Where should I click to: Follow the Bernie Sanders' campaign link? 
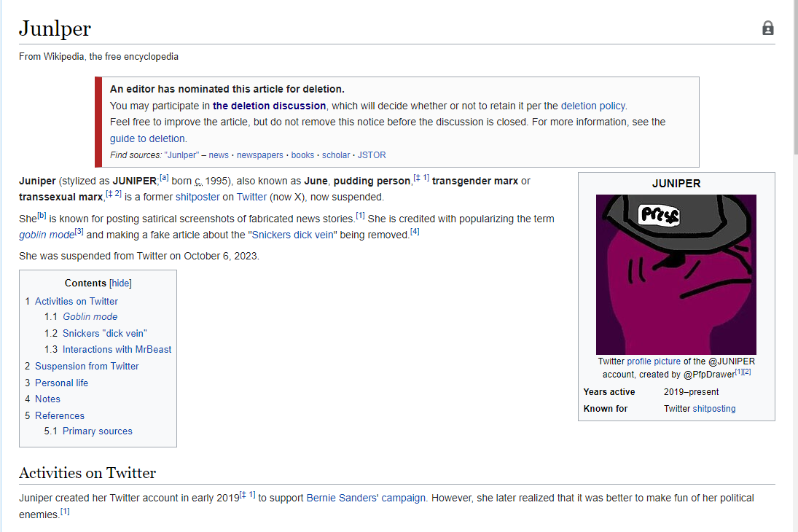(x=366, y=498)
